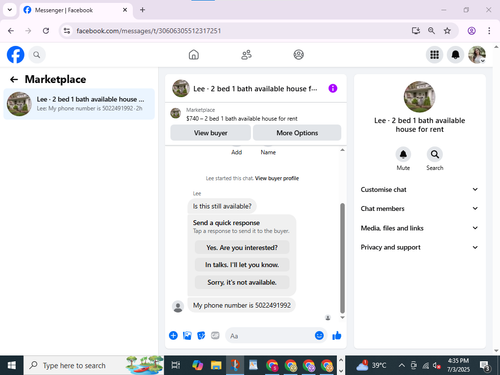The width and height of the screenshot is (500, 375).
Task: Show hidden system tray icons
Action: pos(402,365)
